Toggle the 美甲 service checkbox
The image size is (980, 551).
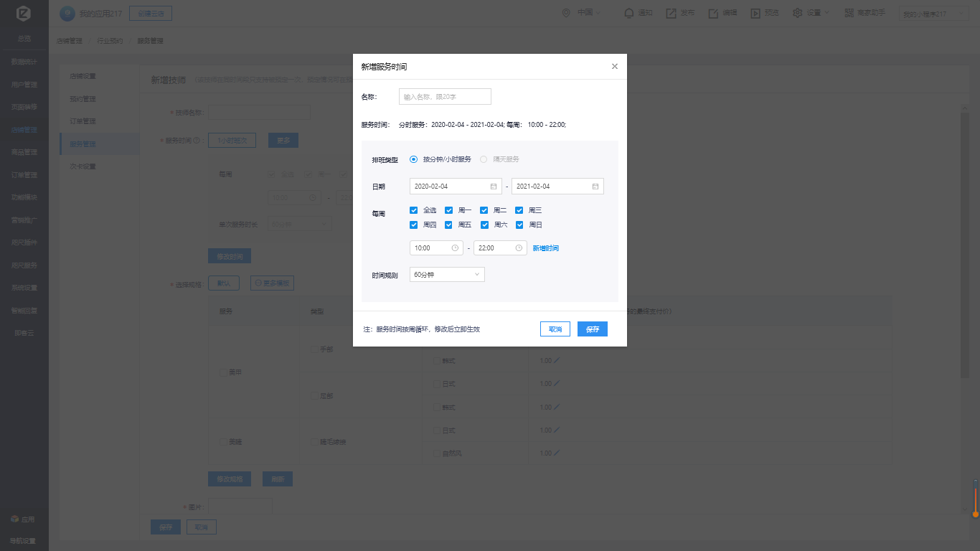tap(224, 373)
